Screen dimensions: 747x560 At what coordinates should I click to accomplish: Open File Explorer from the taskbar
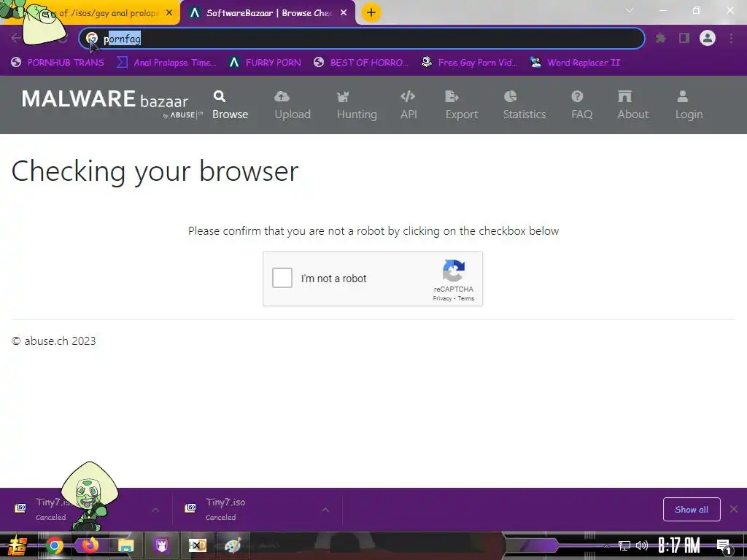(126, 545)
